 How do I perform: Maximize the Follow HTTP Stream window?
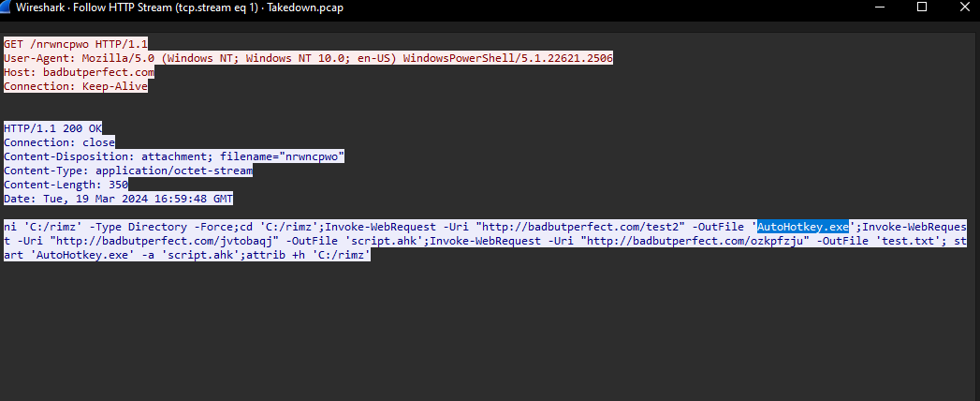click(x=922, y=7)
